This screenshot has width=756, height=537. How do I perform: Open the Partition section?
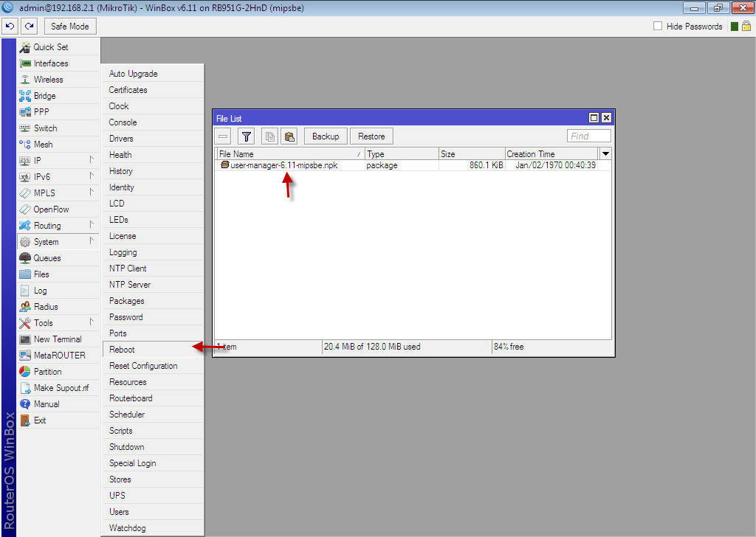(x=58, y=372)
